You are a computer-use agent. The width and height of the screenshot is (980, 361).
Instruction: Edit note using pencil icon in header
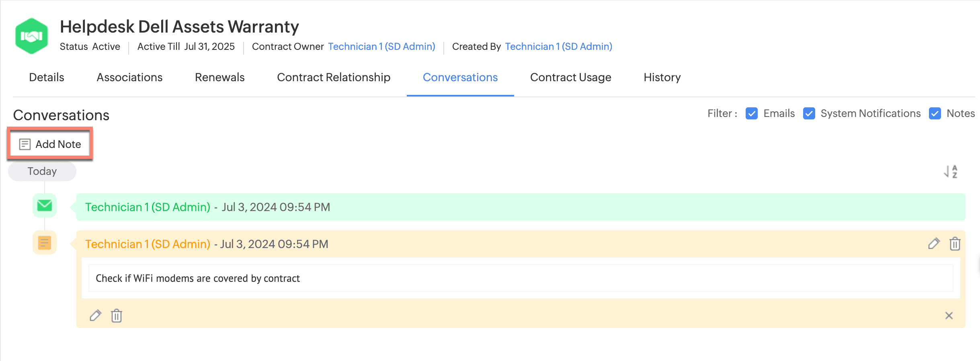point(934,244)
